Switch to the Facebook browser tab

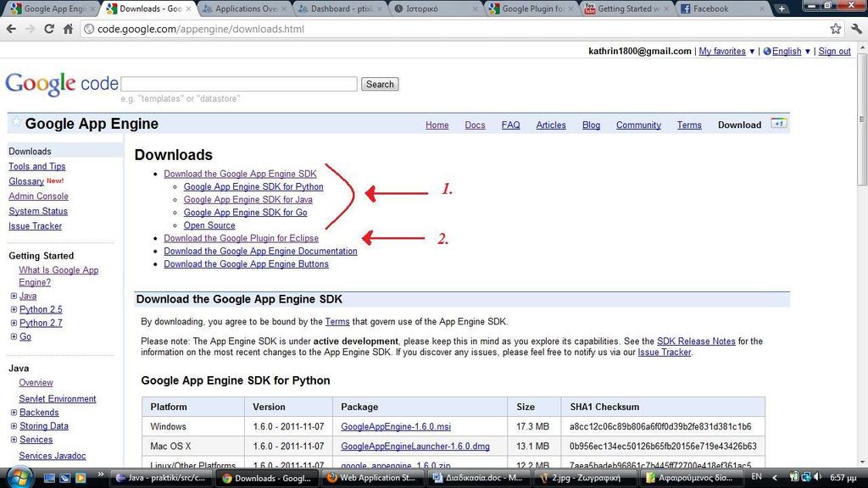[x=722, y=8]
